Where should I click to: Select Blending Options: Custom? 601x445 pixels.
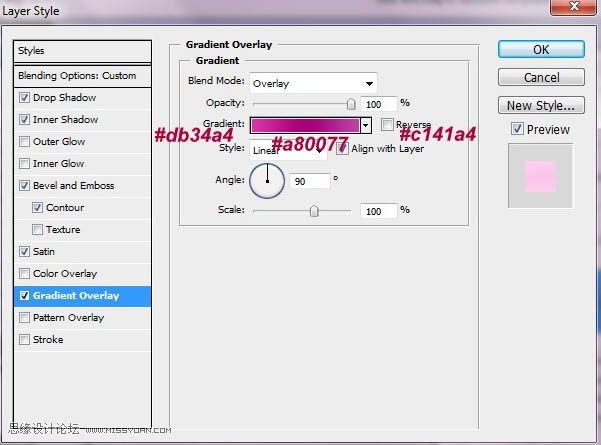[x=82, y=76]
